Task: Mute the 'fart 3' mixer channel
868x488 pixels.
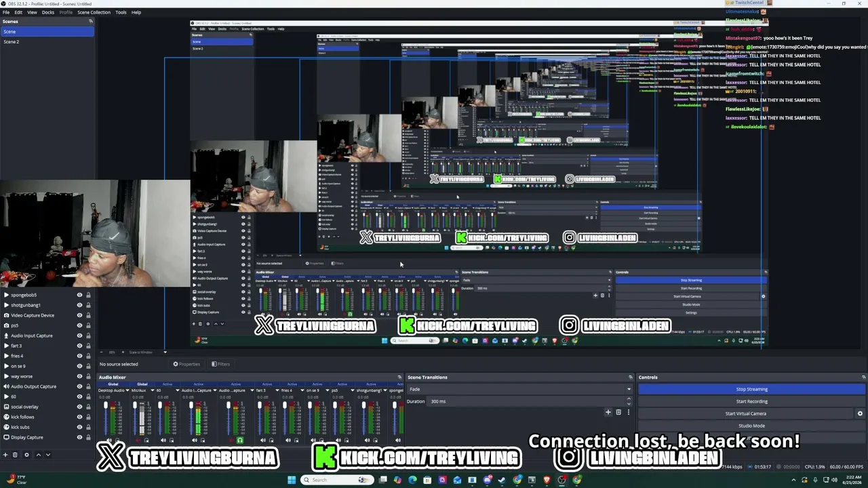Action: click(263, 441)
